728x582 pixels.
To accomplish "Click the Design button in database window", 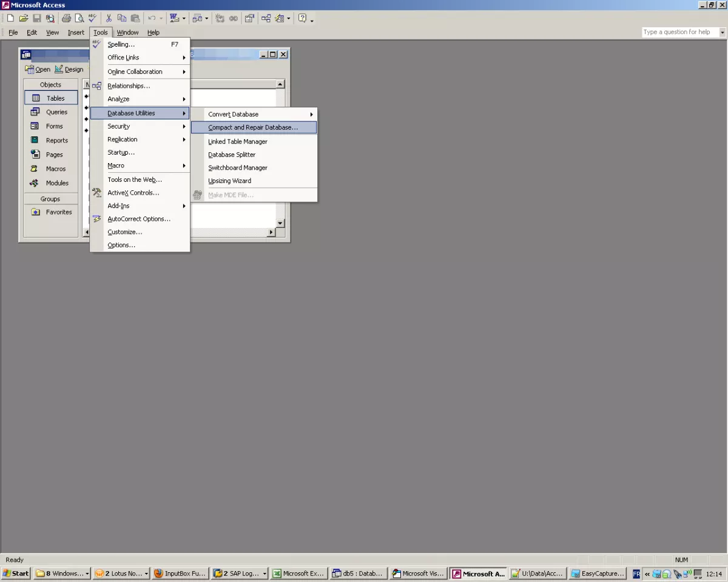I will [x=69, y=70].
